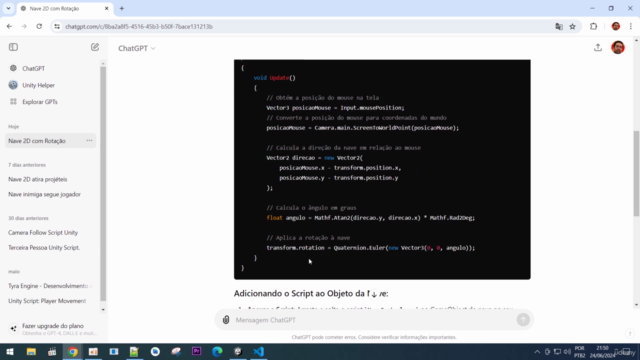Open Nave inimiga segue jogador conversation
Screen dimensions: 640x360
click(x=44, y=194)
